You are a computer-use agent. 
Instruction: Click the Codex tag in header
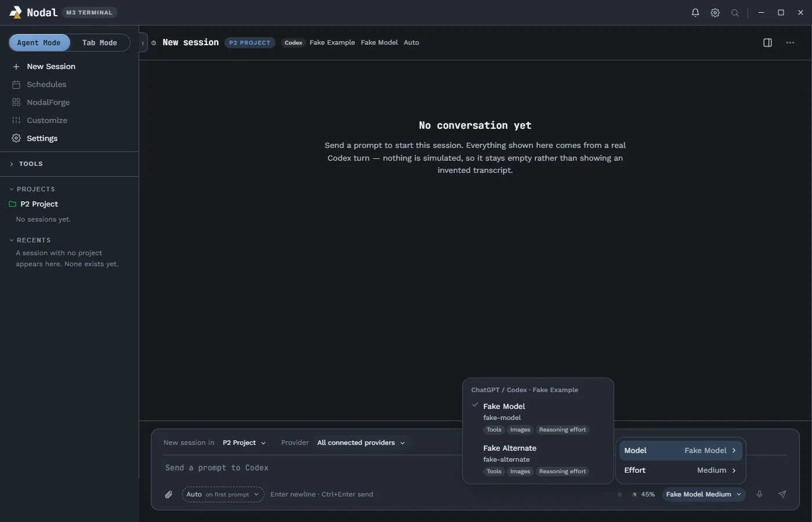click(x=293, y=43)
